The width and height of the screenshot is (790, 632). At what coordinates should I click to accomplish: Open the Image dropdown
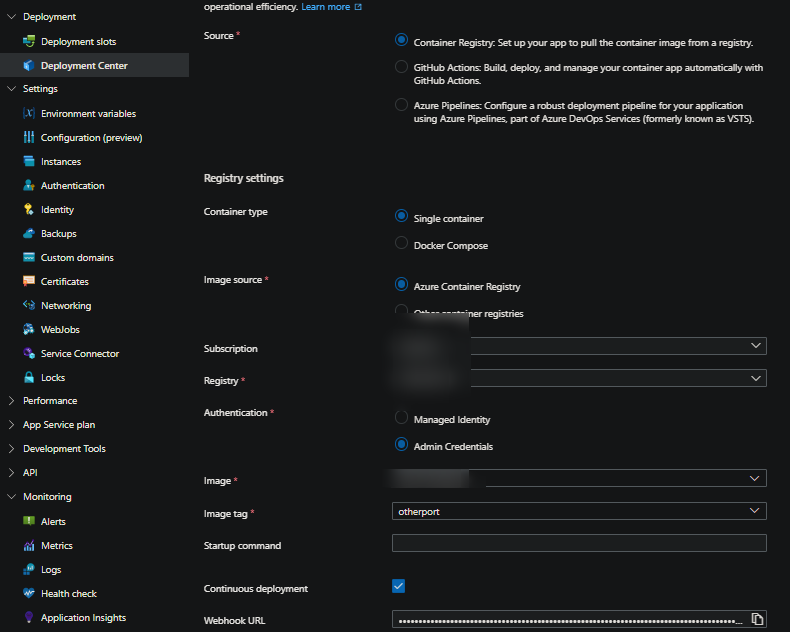click(x=579, y=478)
